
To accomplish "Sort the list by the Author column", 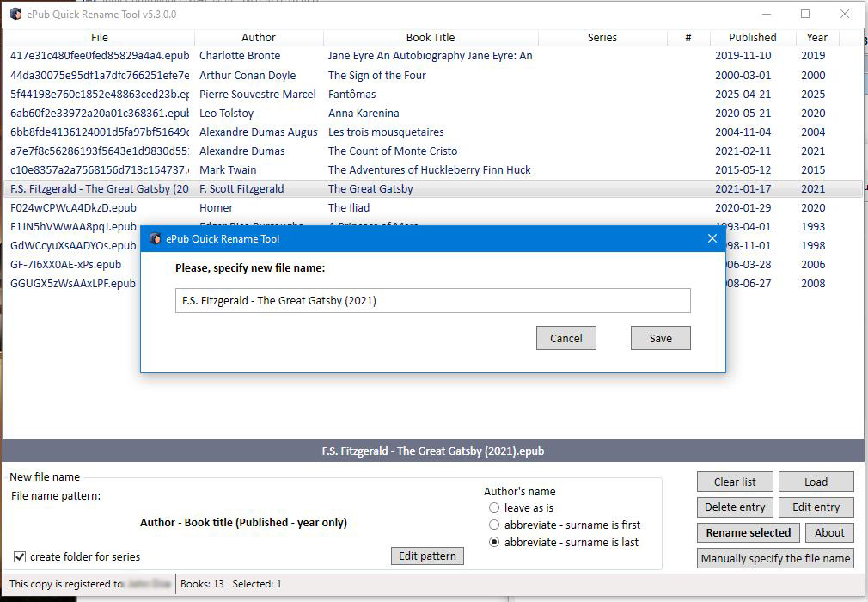I will (x=258, y=37).
